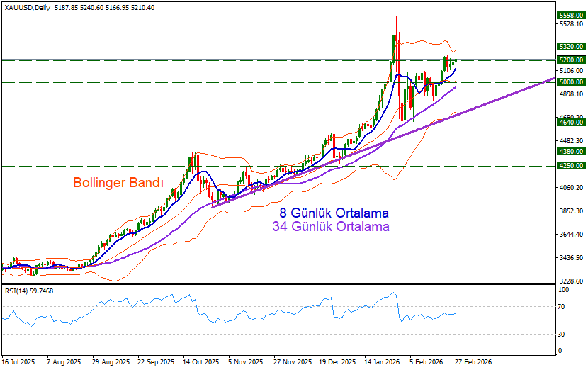Select the 5598.00 price level label
This screenshot has height=370, width=588.
(570, 15)
